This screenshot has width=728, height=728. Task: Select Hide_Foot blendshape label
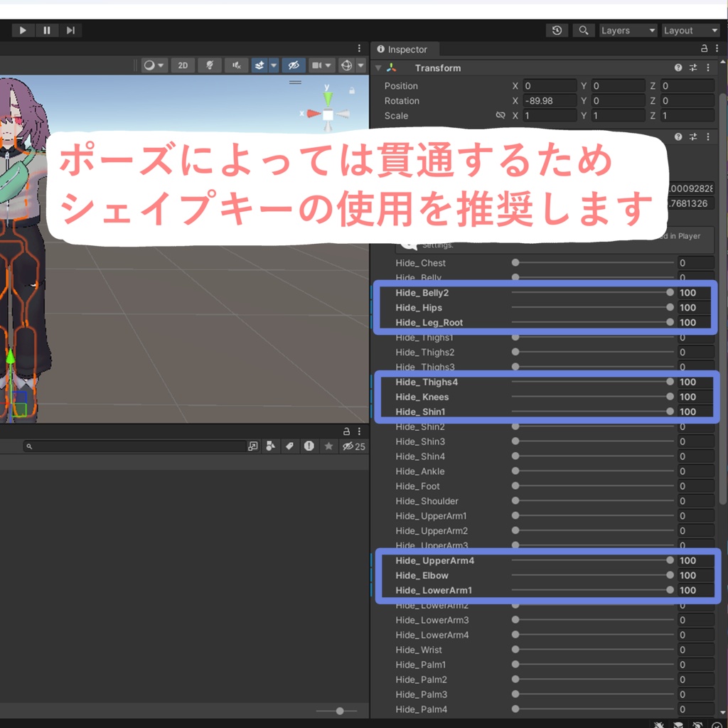[417, 486]
